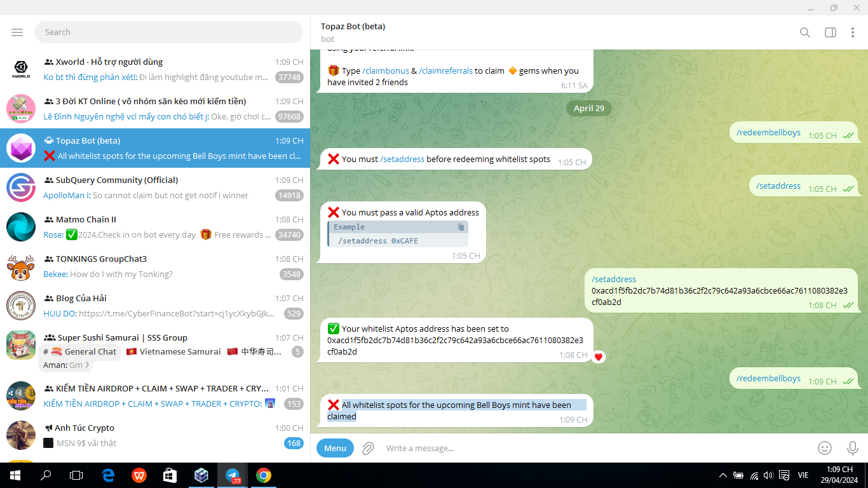Click the 37748 unread badge on Xworld
This screenshot has width=868, height=488.
pos(289,78)
